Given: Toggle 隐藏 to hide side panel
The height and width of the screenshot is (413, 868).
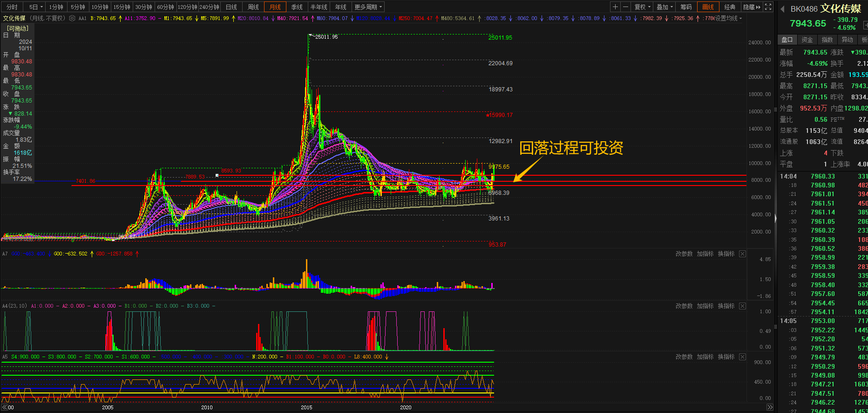Looking at the screenshot, I should (x=751, y=7).
